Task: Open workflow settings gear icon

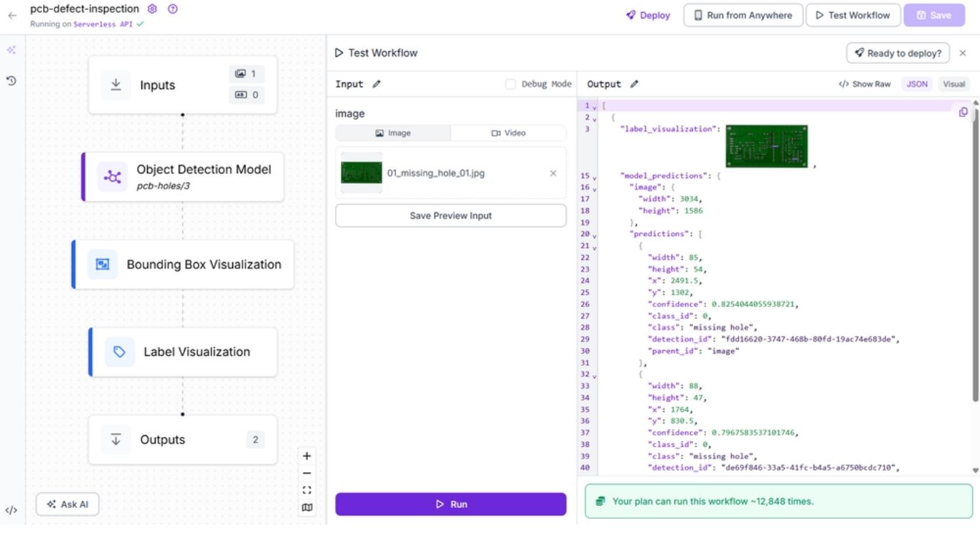Action: [152, 9]
